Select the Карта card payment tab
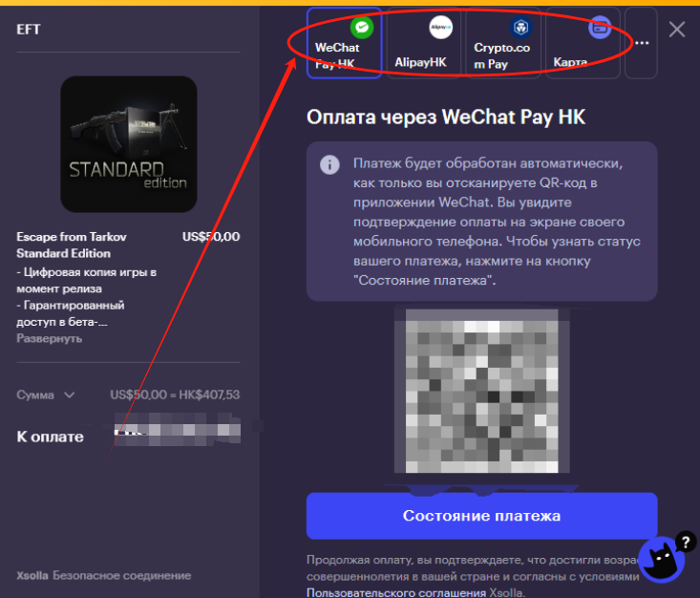The height and width of the screenshot is (598, 700). pyautogui.click(x=583, y=43)
